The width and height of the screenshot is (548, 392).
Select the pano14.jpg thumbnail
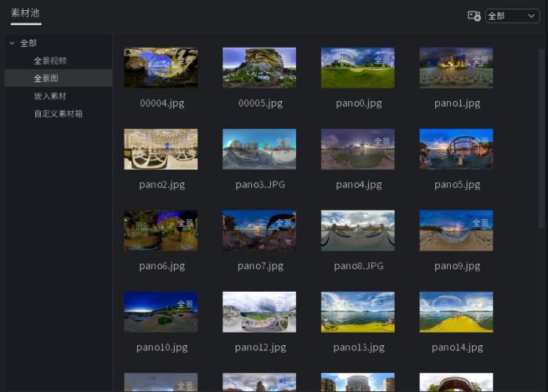point(456,312)
